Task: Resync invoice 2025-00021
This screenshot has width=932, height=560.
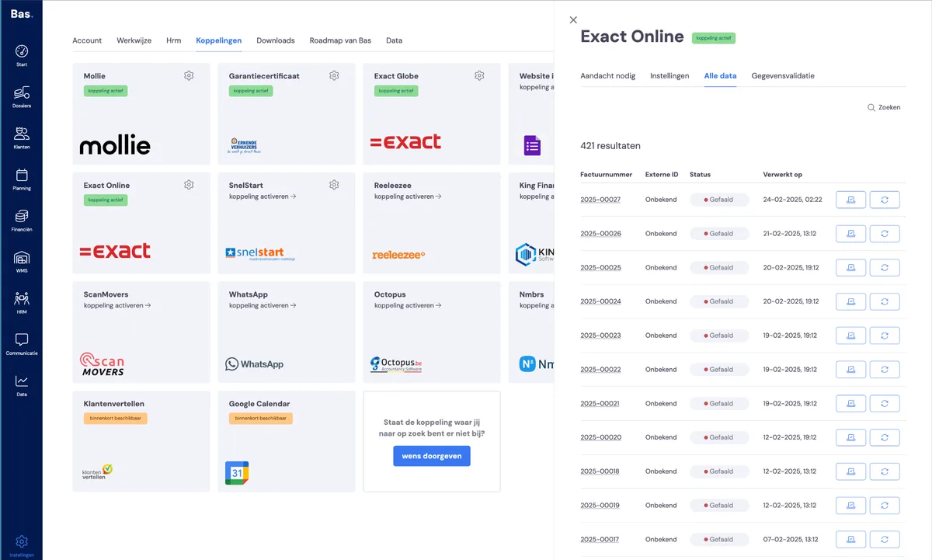Action: coord(885,403)
